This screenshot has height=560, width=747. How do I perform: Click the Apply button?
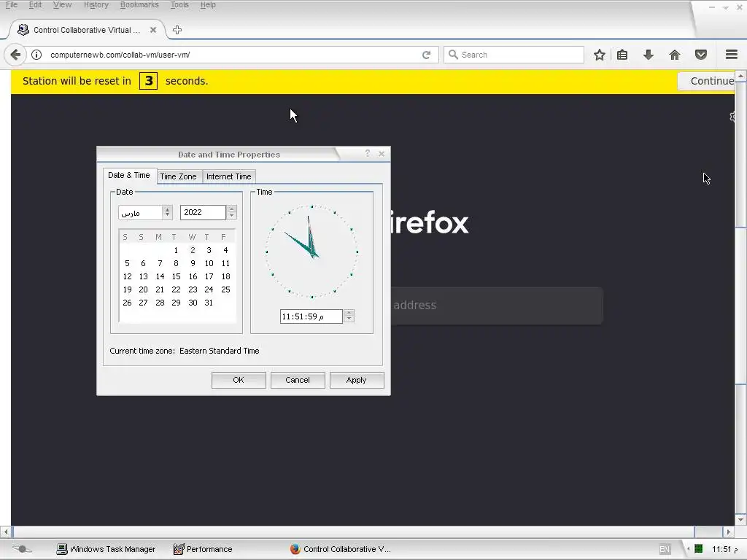click(x=357, y=380)
